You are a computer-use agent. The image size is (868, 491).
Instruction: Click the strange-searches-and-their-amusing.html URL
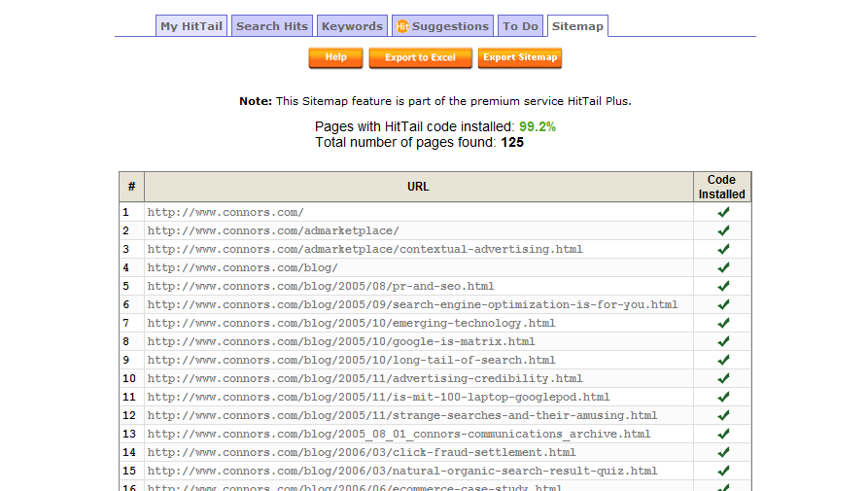401,415
